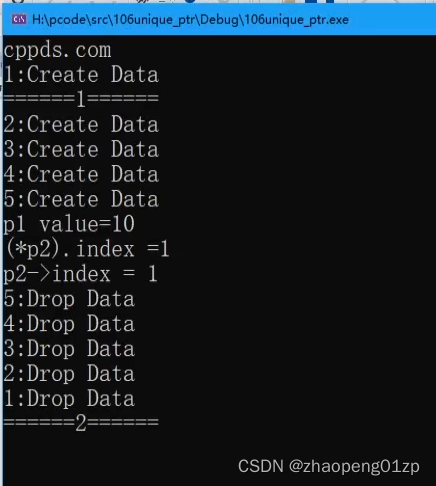Screen dimensions: 436x486
Task: Select the 'p2->index = 1' line
Action: pos(80,274)
